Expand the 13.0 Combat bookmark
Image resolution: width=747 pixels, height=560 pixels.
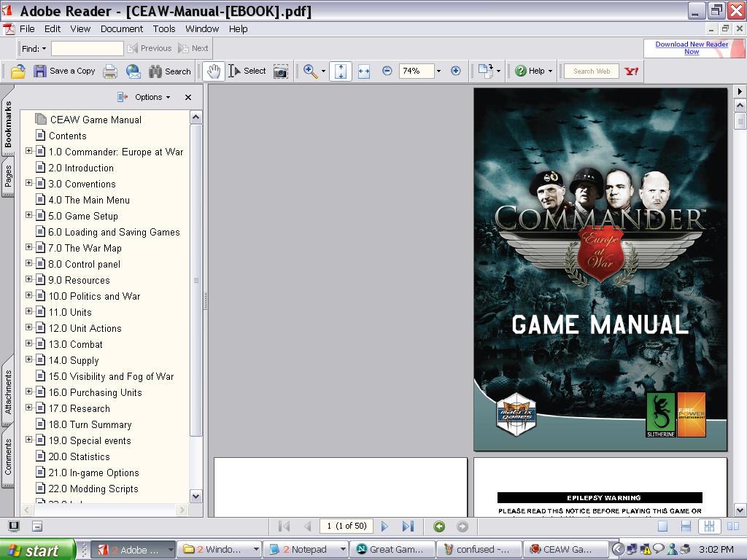pos(29,343)
